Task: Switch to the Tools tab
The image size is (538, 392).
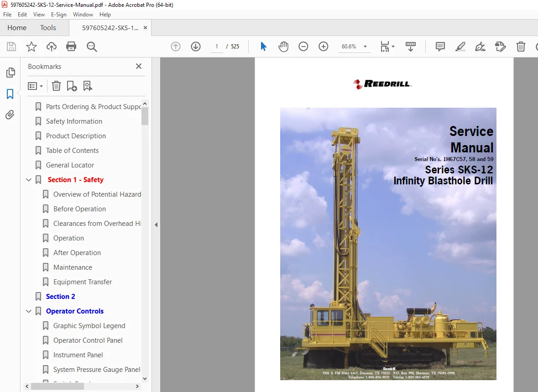Action: click(48, 27)
